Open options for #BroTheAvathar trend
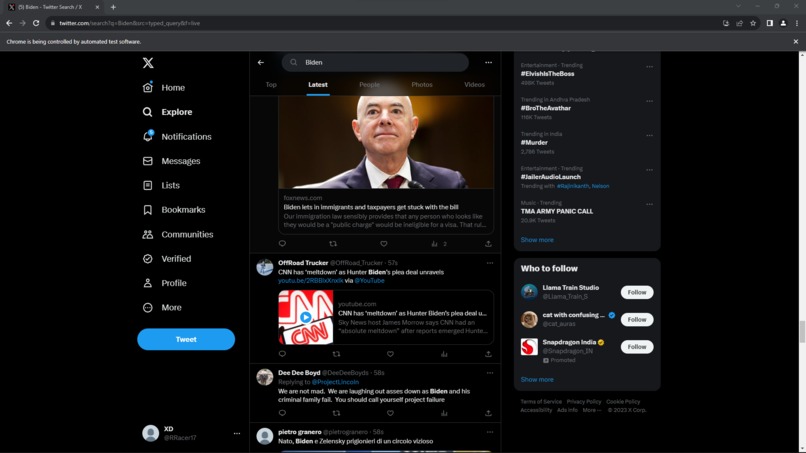This screenshot has height=453, width=806. [650, 101]
